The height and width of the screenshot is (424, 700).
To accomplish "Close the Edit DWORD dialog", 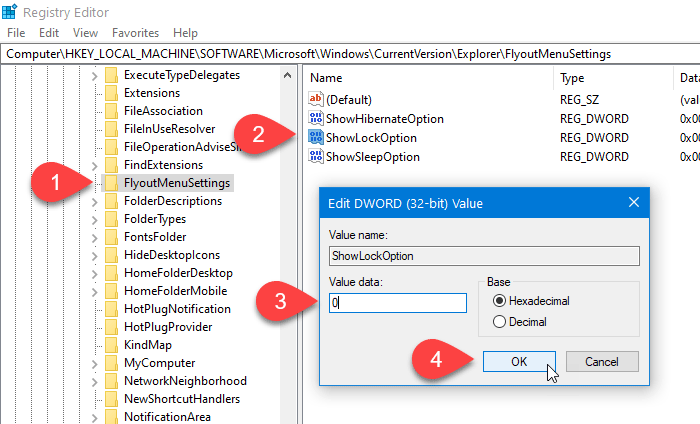I will point(633,203).
